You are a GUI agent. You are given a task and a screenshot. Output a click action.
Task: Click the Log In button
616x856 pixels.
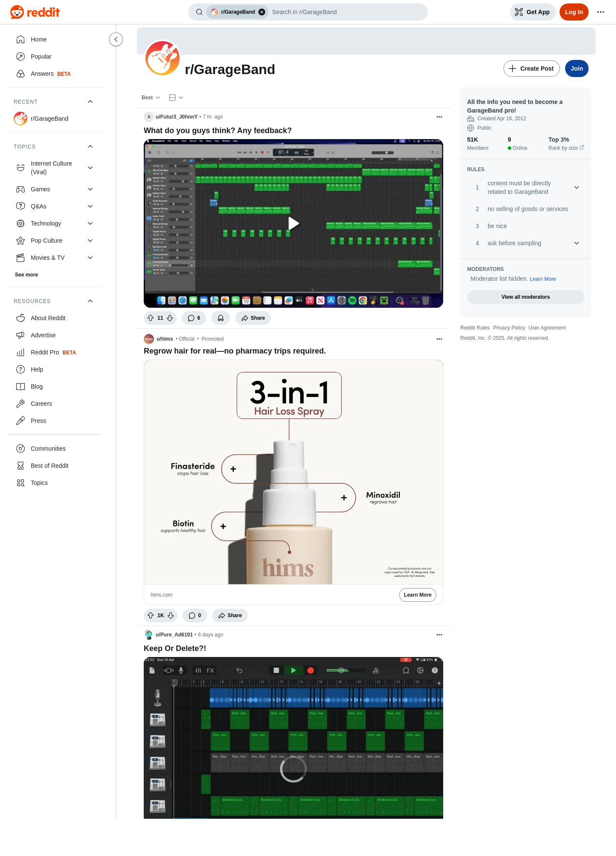(x=574, y=12)
